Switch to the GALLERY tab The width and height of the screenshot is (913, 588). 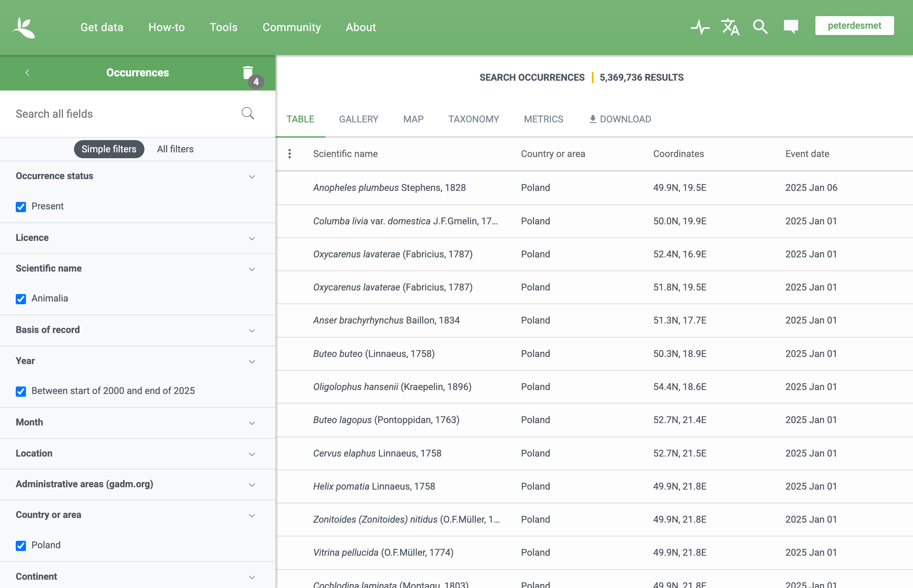pos(359,119)
